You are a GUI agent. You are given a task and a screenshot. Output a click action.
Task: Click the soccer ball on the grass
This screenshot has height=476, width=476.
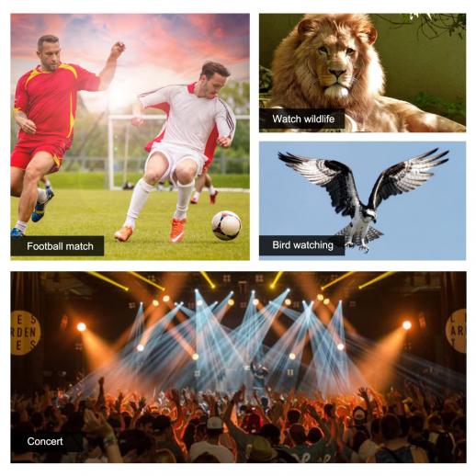pos(226,225)
